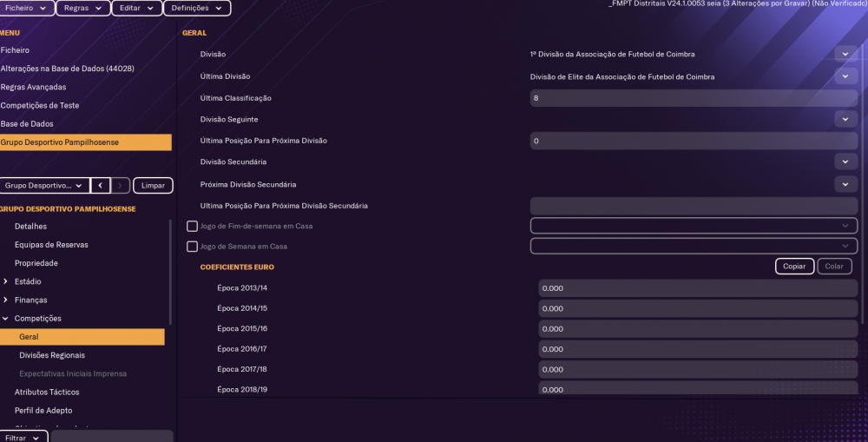868x442 pixels.
Task: Select Geral under Competições
Action: 82,337
